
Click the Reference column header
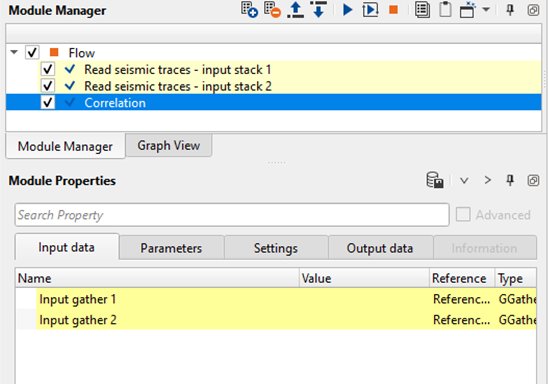[462, 278]
